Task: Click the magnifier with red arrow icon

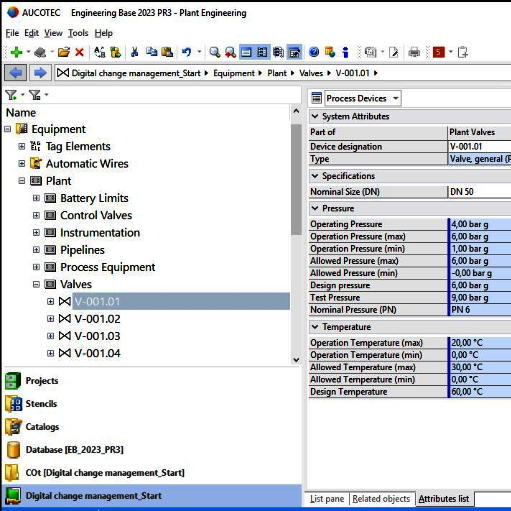Action: coord(230,52)
